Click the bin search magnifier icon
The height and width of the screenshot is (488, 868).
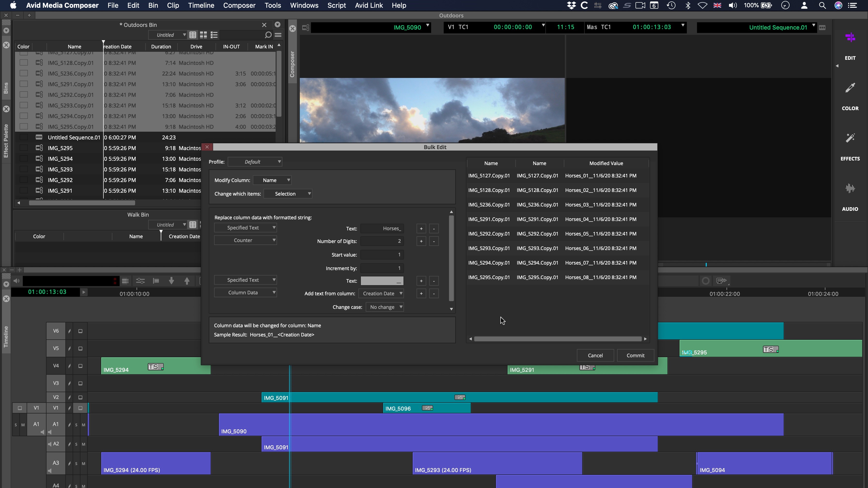pos(268,35)
